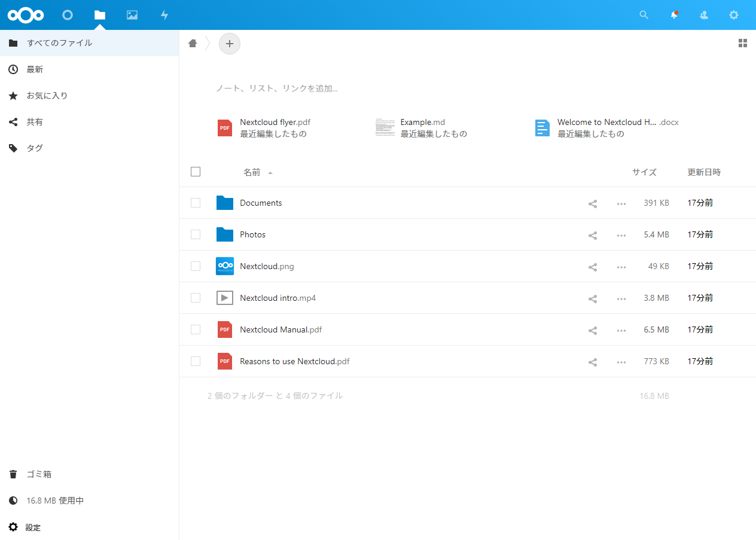756x540 pixels.
Task: Open 最新 recent files view
Action: coord(90,69)
